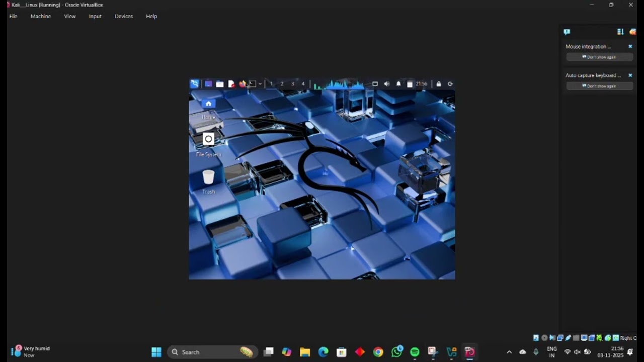Click the ENG IN language indicator
The width and height of the screenshot is (644, 362).
[x=552, y=352]
